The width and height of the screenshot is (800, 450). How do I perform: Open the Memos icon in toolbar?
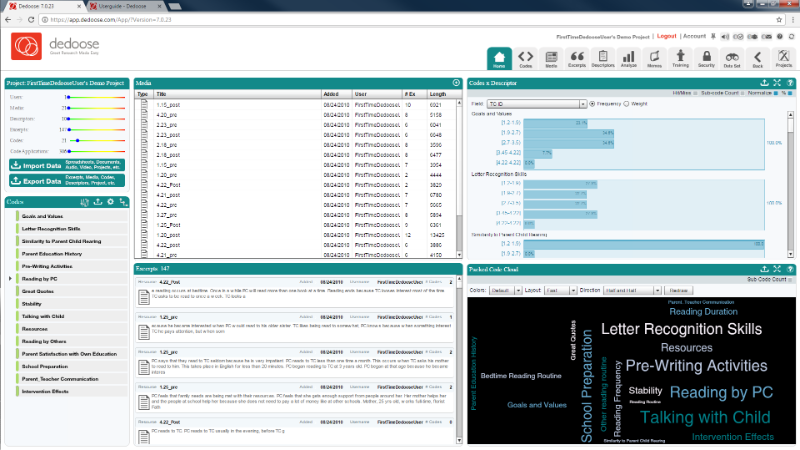click(654, 59)
